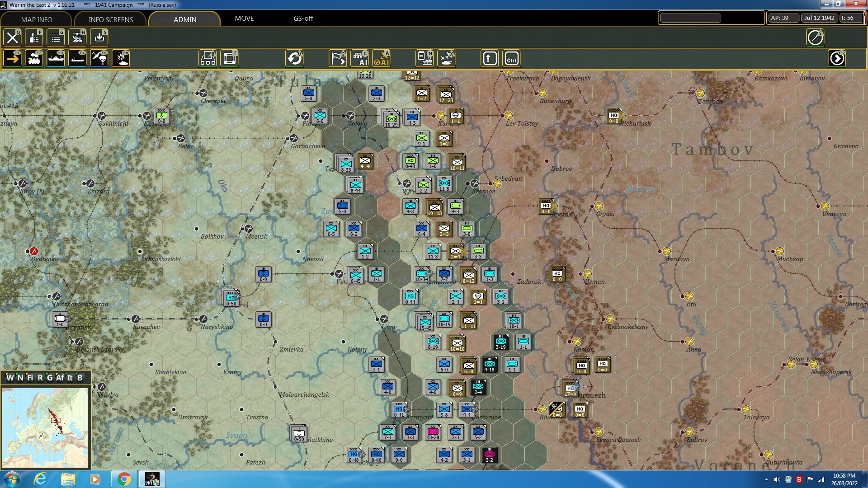Click the empty status field in top bar
The width and height of the screenshot is (868, 488).
pos(690,18)
